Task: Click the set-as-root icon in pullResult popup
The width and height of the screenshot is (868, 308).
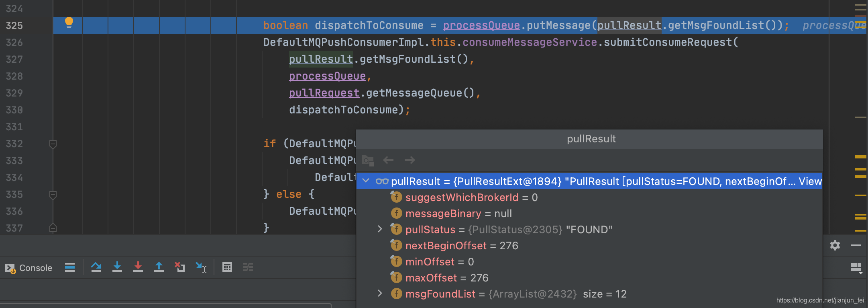Action: click(368, 160)
